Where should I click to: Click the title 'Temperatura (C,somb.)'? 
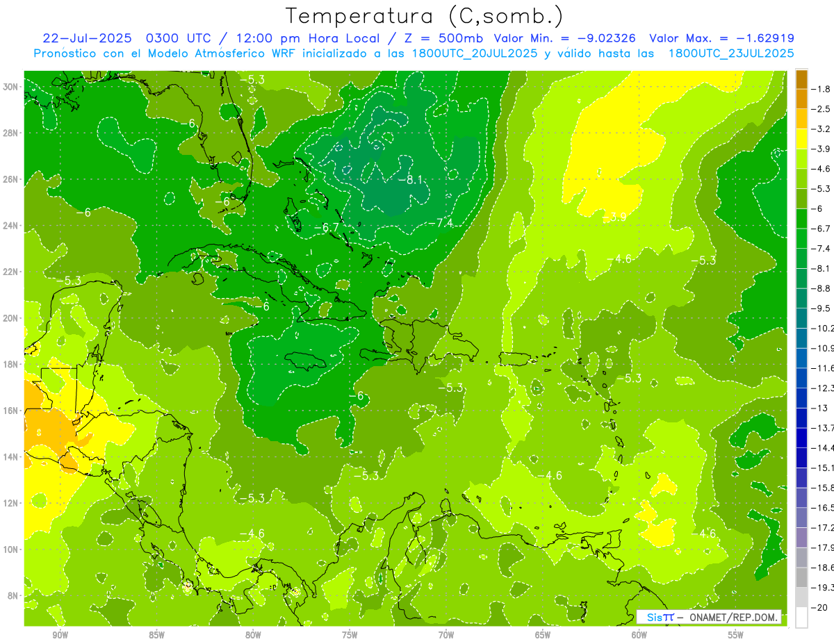[425, 15]
